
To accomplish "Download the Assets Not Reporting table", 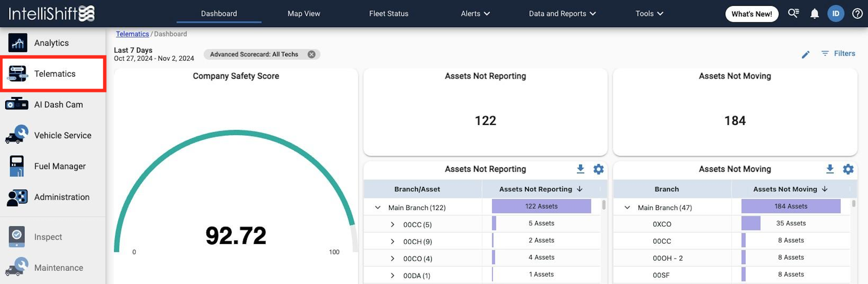I will tap(580, 169).
